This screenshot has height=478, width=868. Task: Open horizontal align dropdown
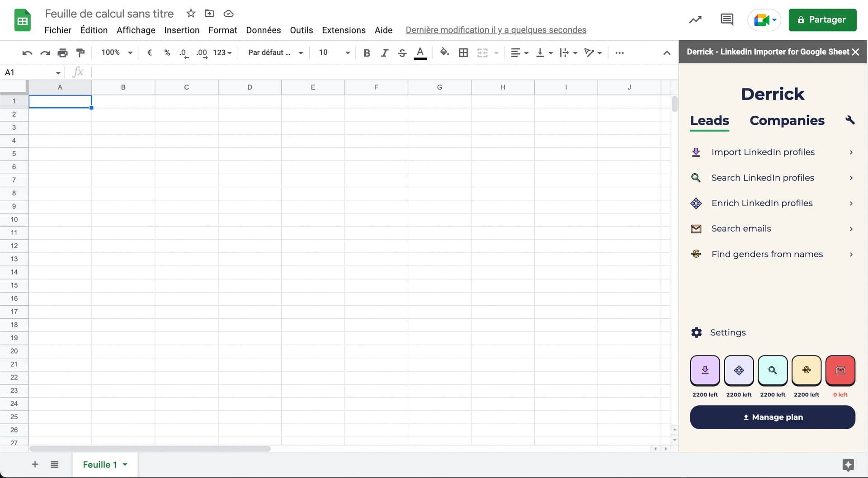(x=519, y=53)
